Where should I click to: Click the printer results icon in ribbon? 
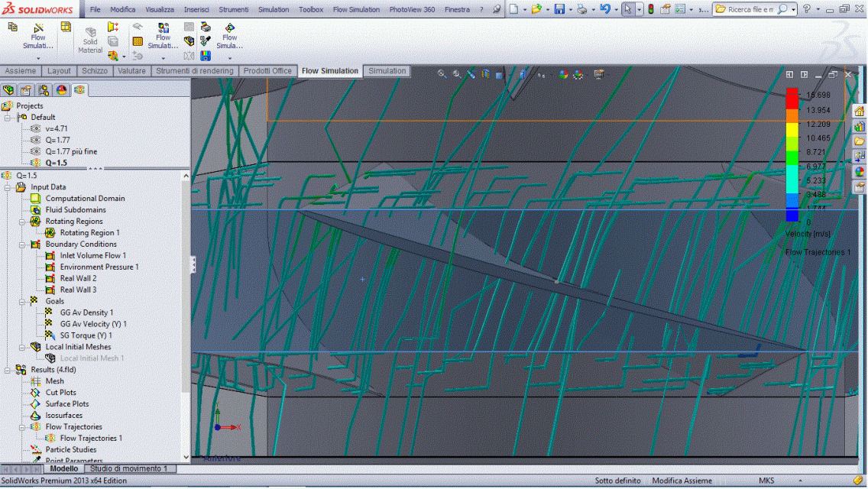[x=206, y=28]
